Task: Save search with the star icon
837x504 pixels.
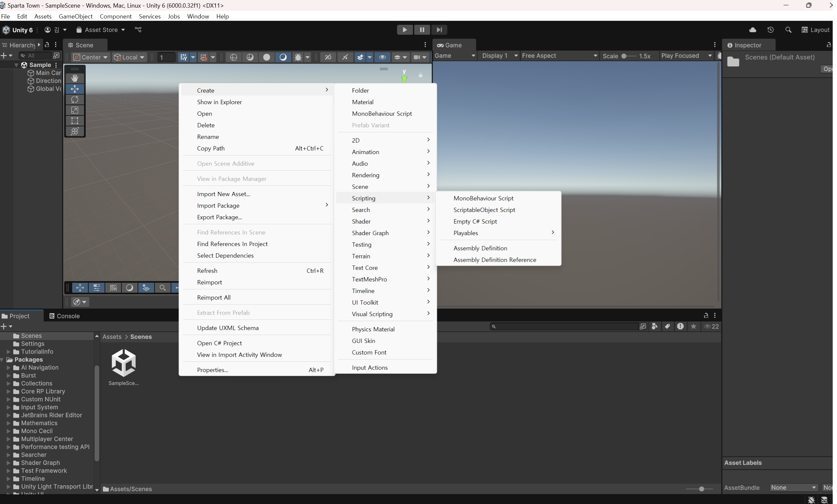Action: (x=693, y=326)
